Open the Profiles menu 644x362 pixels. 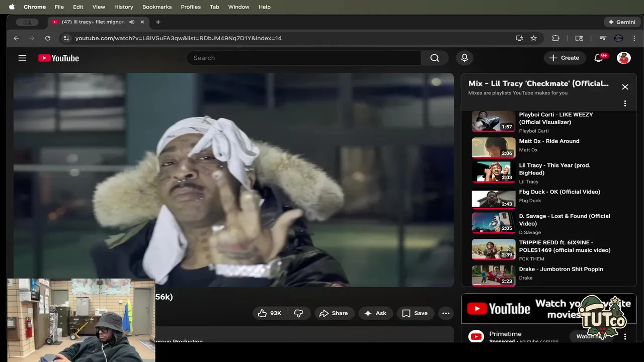point(191,7)
